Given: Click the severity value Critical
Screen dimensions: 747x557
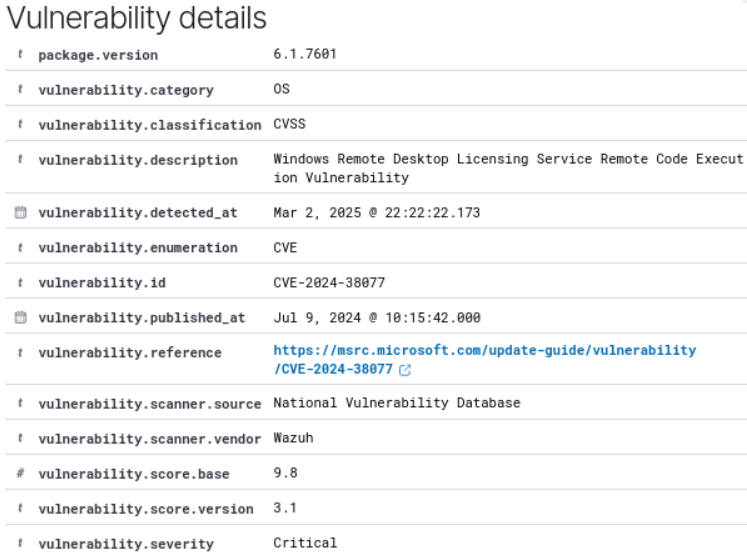Looking at the screenshot, I should [305, 543].
